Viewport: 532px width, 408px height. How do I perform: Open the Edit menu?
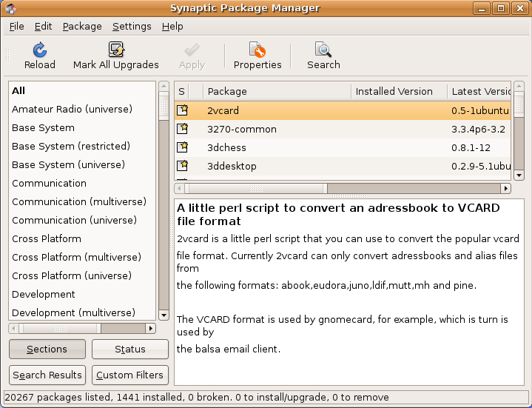[43, 26]
